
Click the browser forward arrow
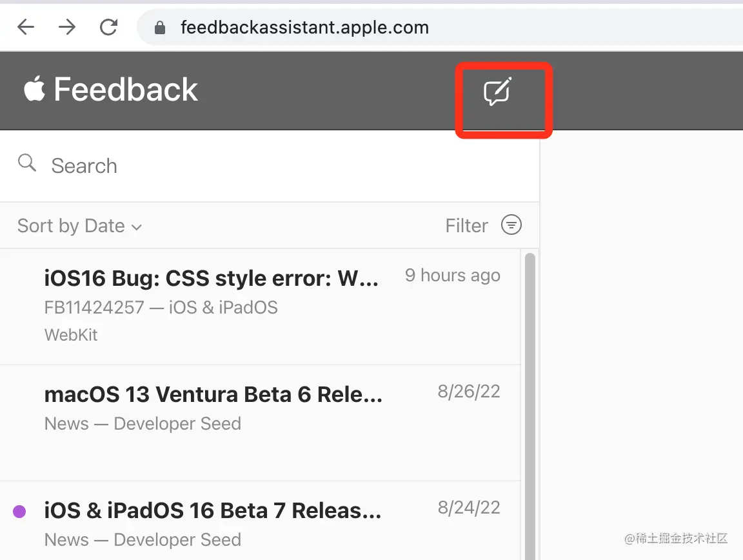pos(67,27)
